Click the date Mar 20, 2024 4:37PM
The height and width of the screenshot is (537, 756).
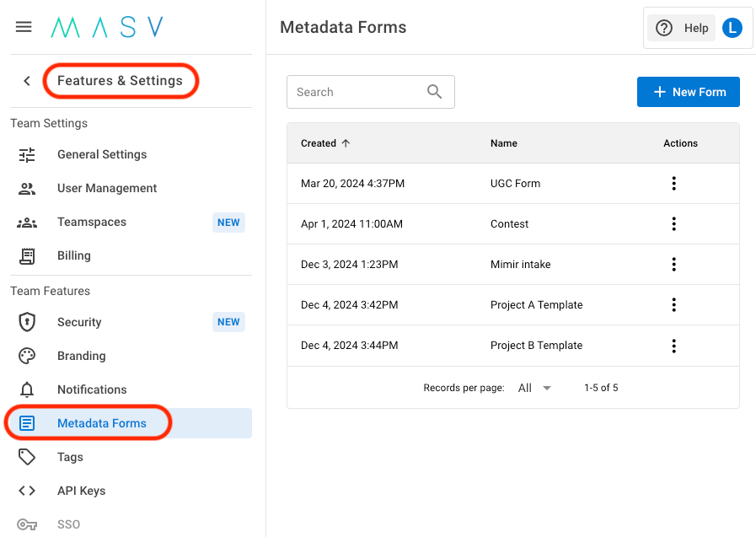tap(352, 184)
